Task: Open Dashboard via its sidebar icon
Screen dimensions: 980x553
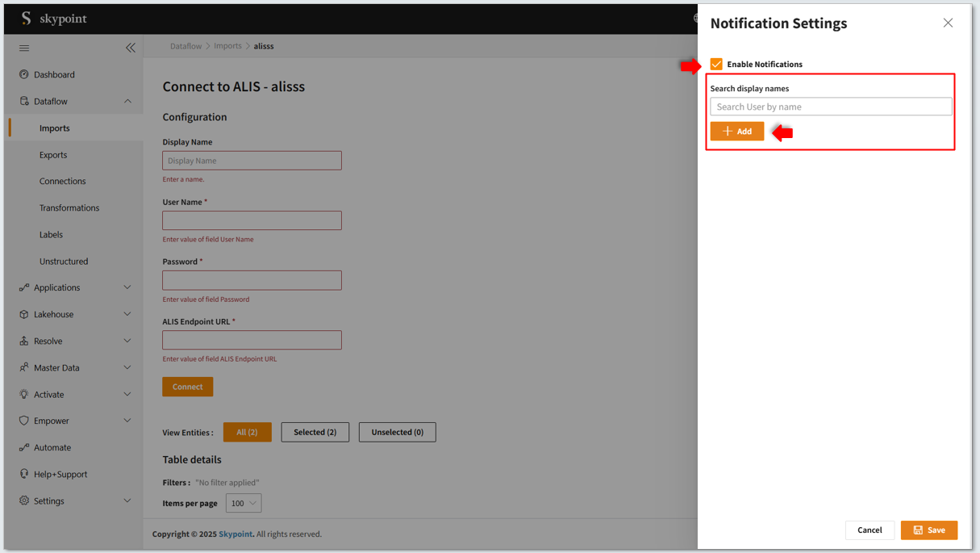Action: tap(24, 74)
